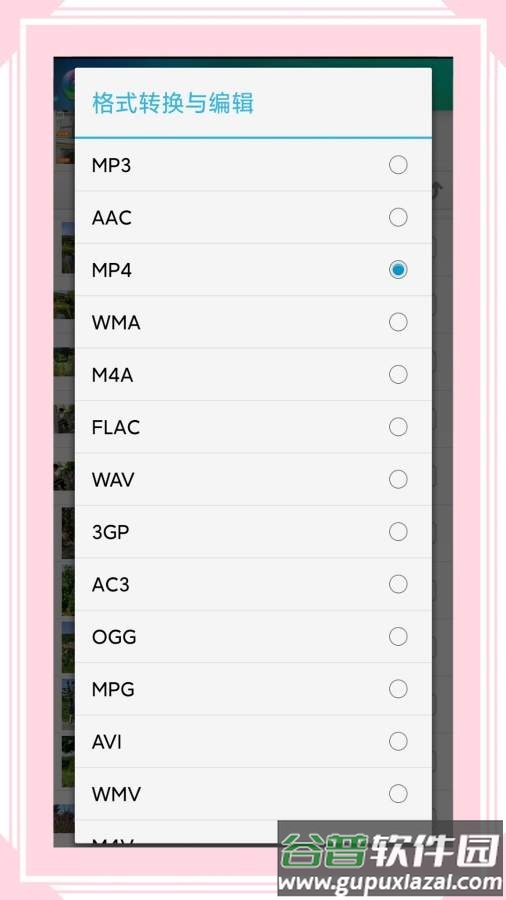Click the FLAC format label

[116, 428]
